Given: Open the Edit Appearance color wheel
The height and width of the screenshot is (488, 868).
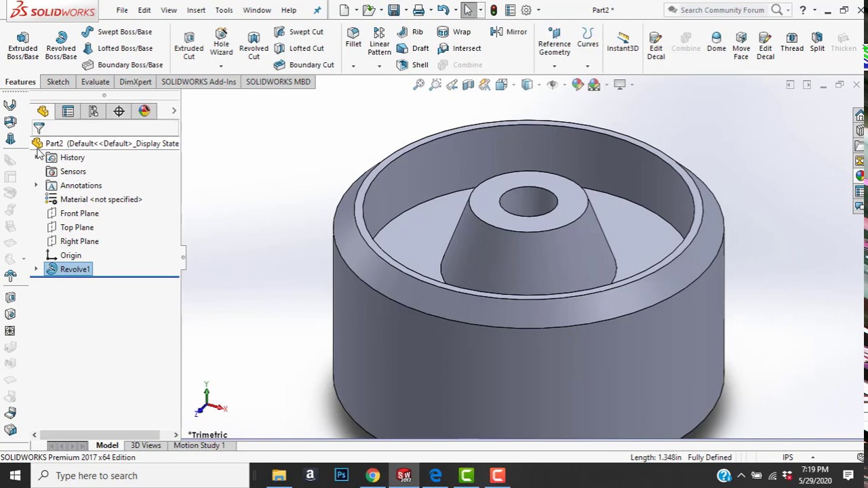Looking at the screenshot, I should click(577, 85).
